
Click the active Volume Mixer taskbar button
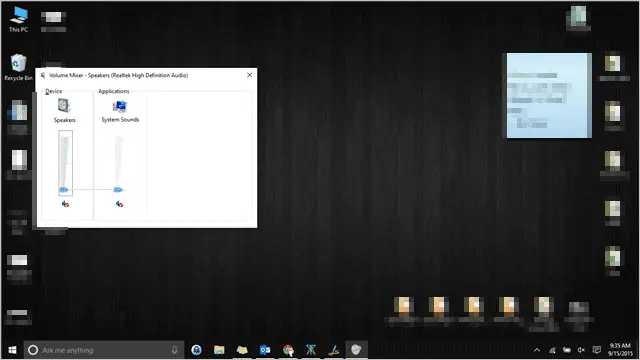356,350
